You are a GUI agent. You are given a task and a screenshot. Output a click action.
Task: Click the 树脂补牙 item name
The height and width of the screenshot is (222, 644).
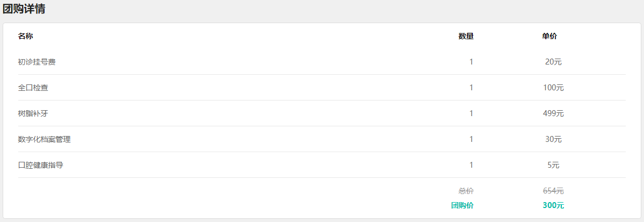tap(33, 113)
